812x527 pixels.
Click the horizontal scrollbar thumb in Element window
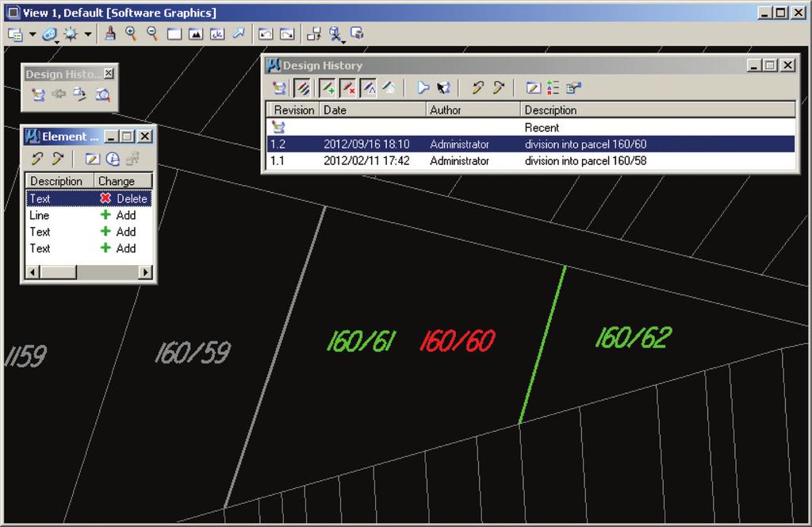(x=59, y=272)
